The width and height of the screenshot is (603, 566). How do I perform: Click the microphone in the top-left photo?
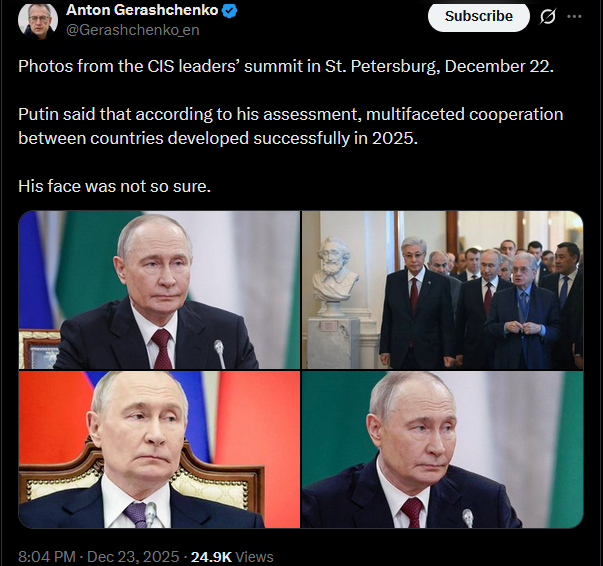pos(220,354)
